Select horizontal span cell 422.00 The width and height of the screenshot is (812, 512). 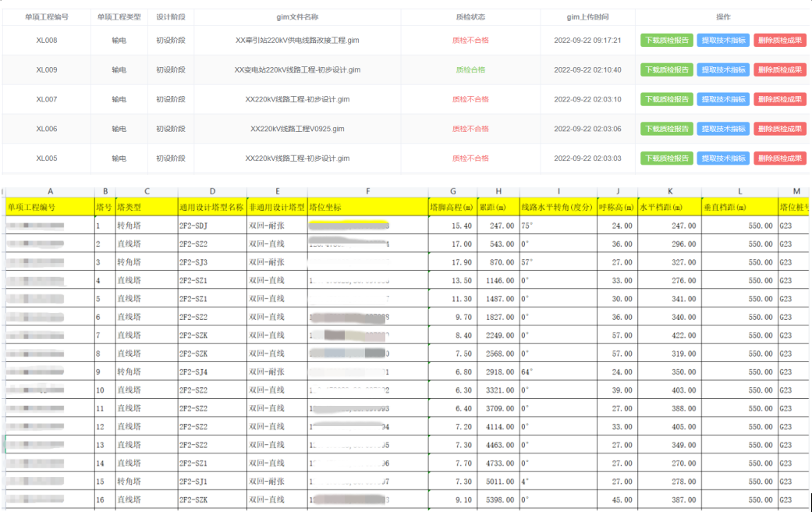click(x=669, y=336)
